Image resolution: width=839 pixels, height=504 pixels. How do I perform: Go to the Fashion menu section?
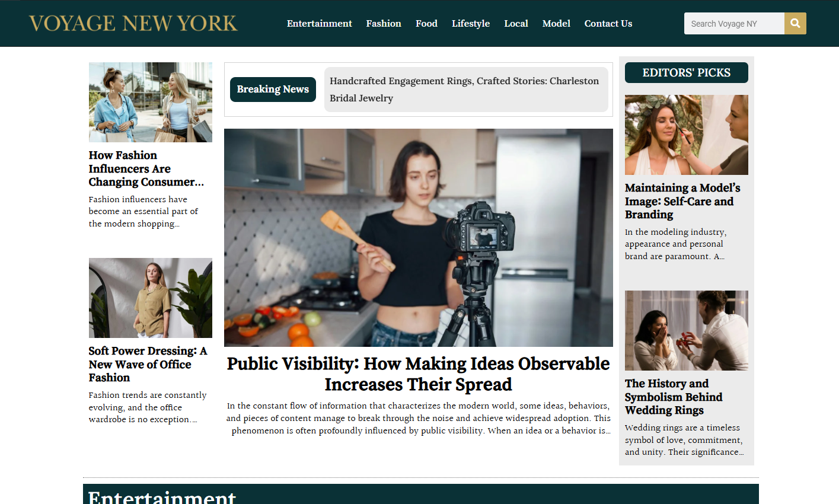[384, 24]
